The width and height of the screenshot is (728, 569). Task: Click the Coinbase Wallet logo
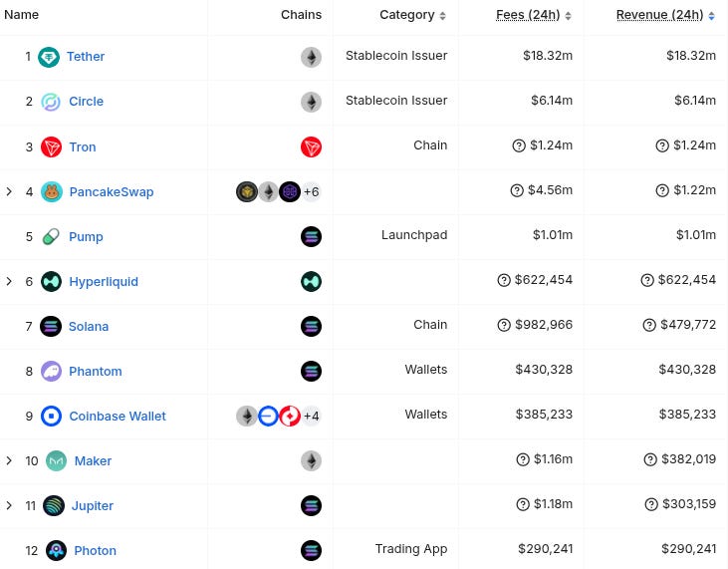pos(51,417)
